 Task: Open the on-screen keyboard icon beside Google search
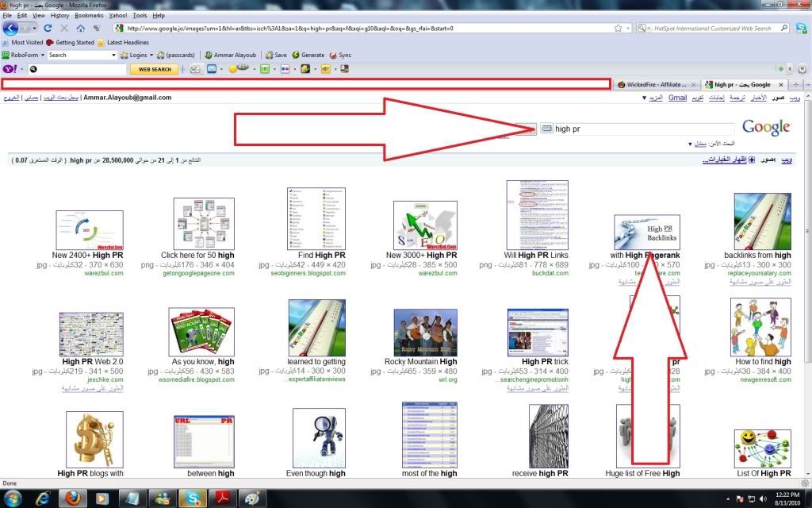(x=546, y=128)
